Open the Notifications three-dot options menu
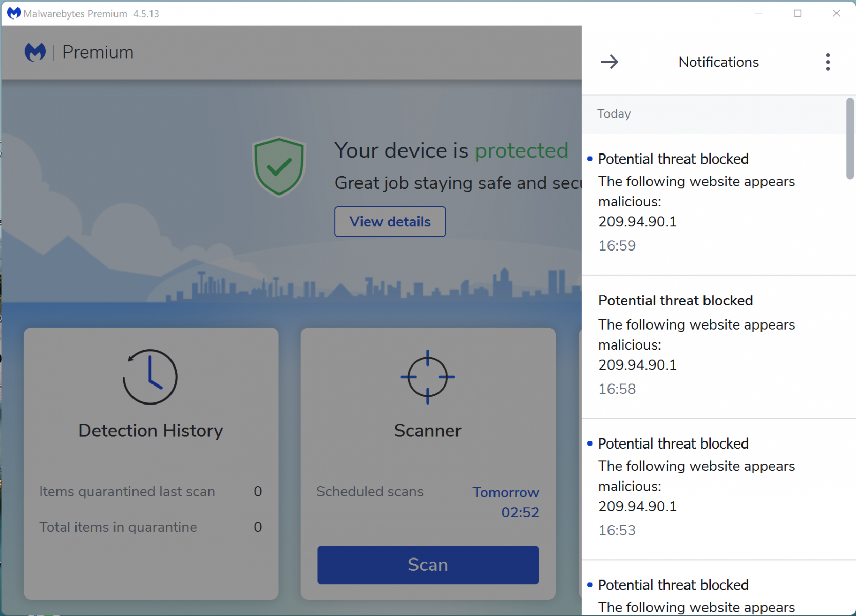This screenshot has width=856, height=616. pyautogui.click(x=828, y=62)
